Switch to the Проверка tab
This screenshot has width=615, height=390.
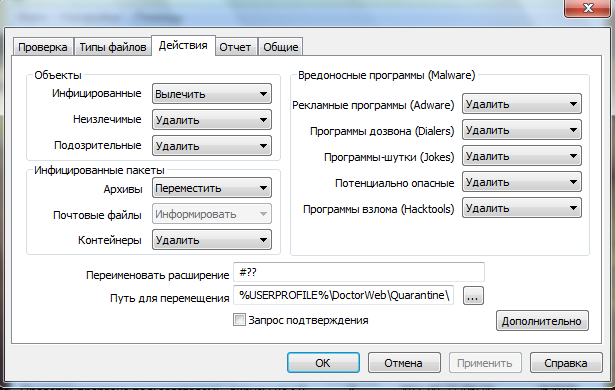click(x=43, y=47)
